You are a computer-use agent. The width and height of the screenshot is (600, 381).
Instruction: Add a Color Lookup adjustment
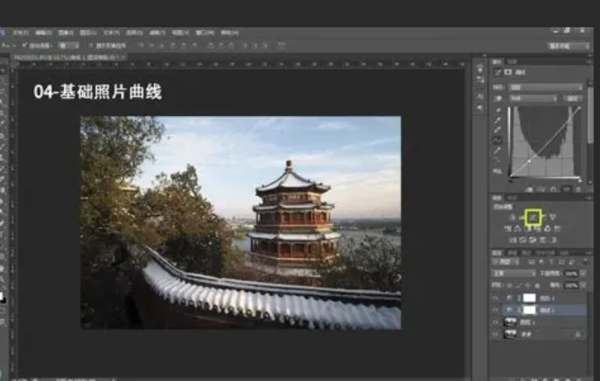(558, 229)
